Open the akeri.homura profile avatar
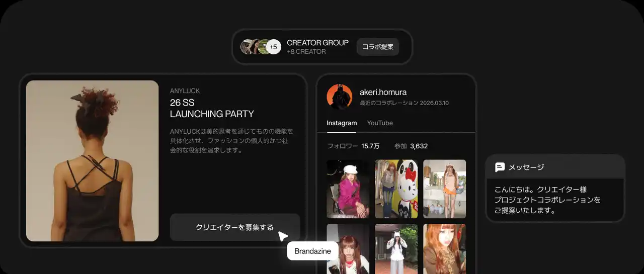The image size is (644, 274). click(340, 97)
